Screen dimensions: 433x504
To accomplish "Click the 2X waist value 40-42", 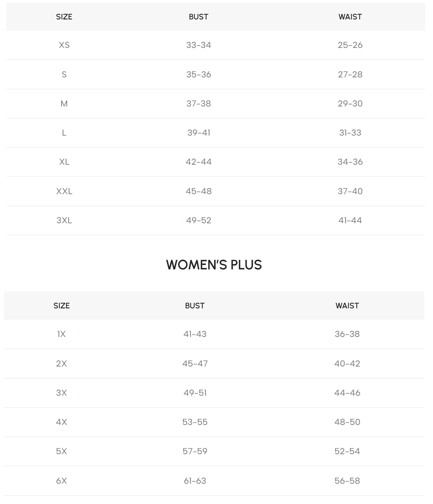I will 347,363.
